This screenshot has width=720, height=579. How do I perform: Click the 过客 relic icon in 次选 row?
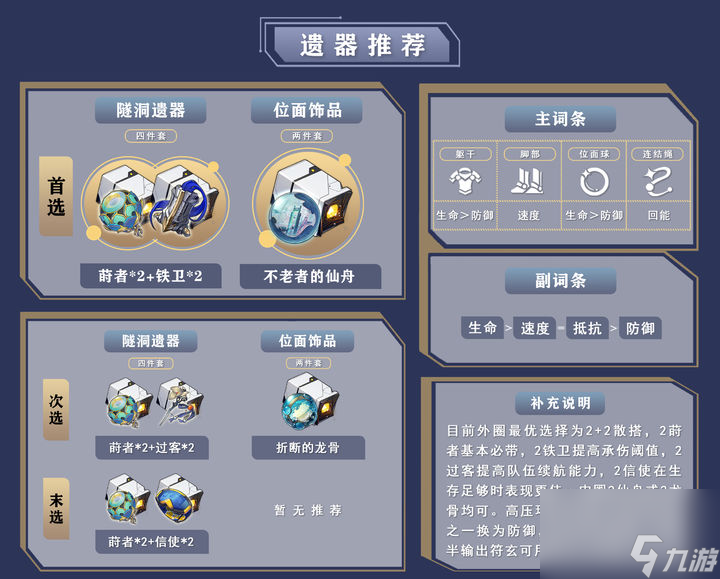pyautogui.click(x=180, y=402)
